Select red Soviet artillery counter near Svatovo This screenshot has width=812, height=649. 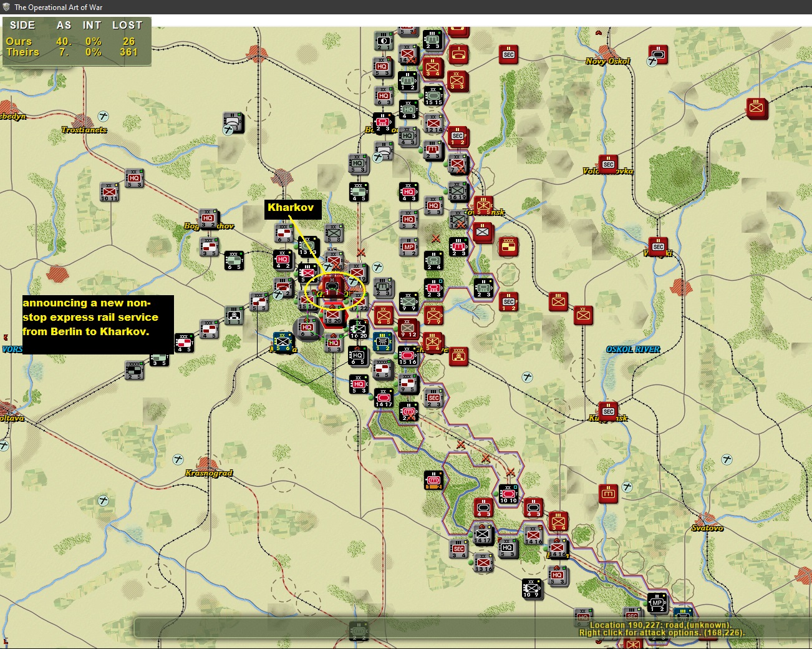[608, 494]
